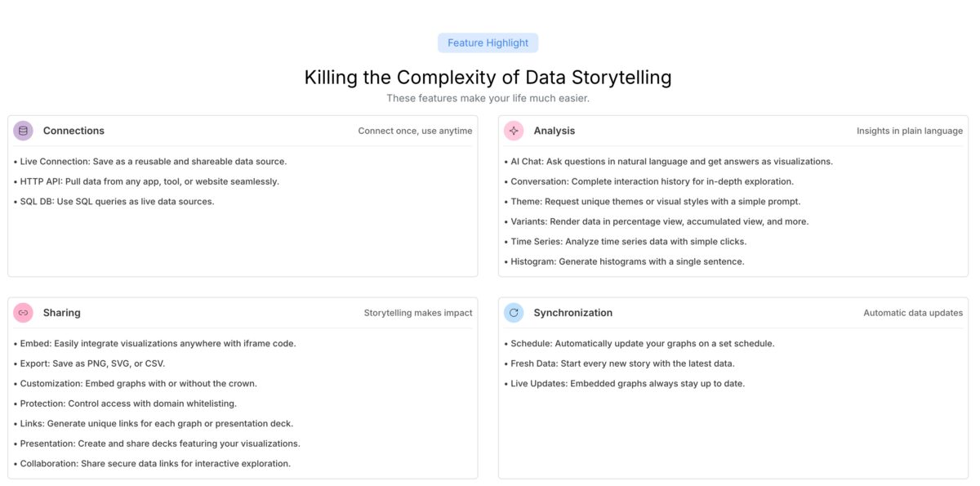Click the Collaboration feature line
This screenshot has width=980, height=486.
(153, 463)
